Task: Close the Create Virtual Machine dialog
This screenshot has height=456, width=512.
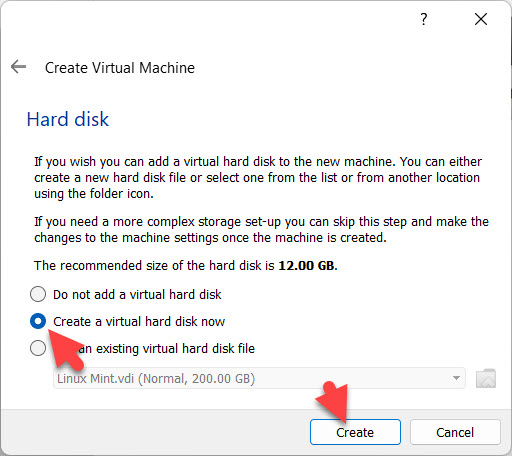Action: pos(481,19)
